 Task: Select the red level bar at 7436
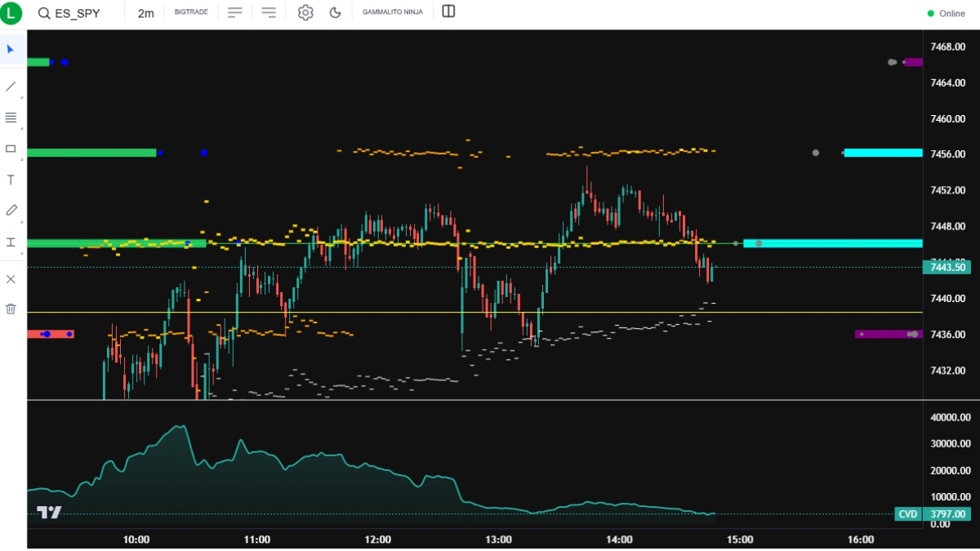51,334
